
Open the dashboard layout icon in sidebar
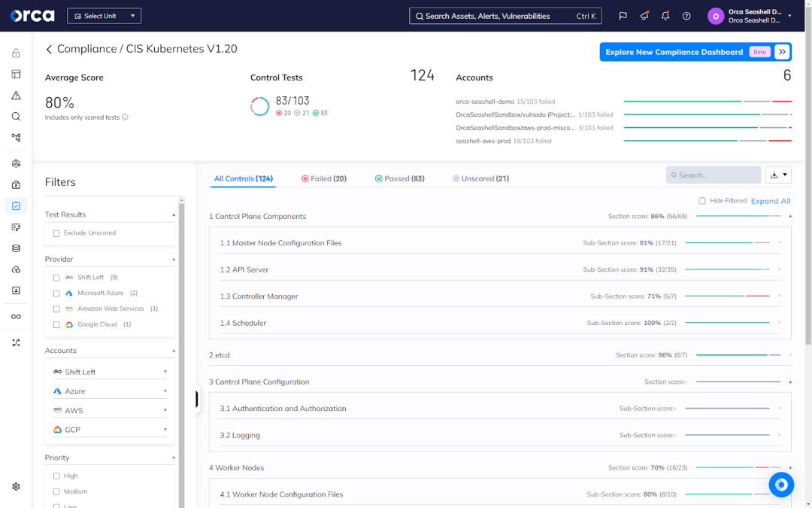(x=16, y=74)
